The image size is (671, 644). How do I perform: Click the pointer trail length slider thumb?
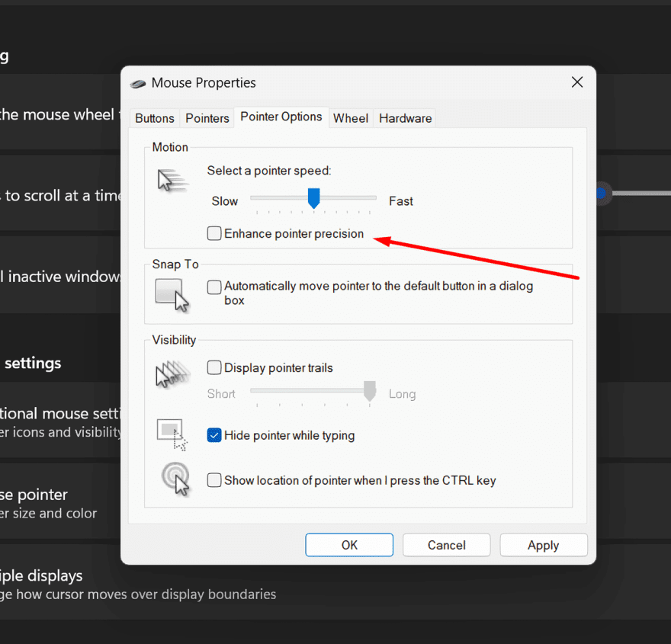click(369, 392)
